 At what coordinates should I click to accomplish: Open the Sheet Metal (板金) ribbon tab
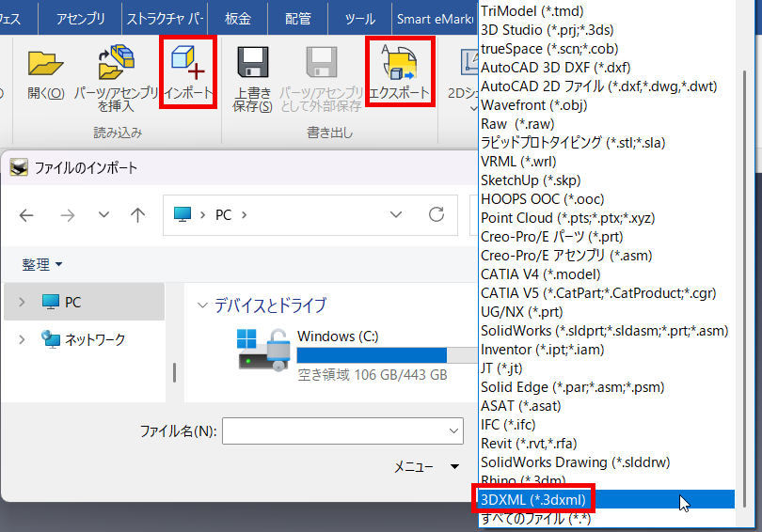(238, 18)
